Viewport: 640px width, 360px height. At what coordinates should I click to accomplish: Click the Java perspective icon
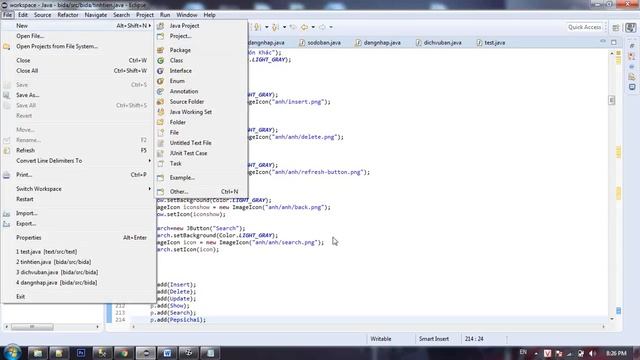click(631, 27)
